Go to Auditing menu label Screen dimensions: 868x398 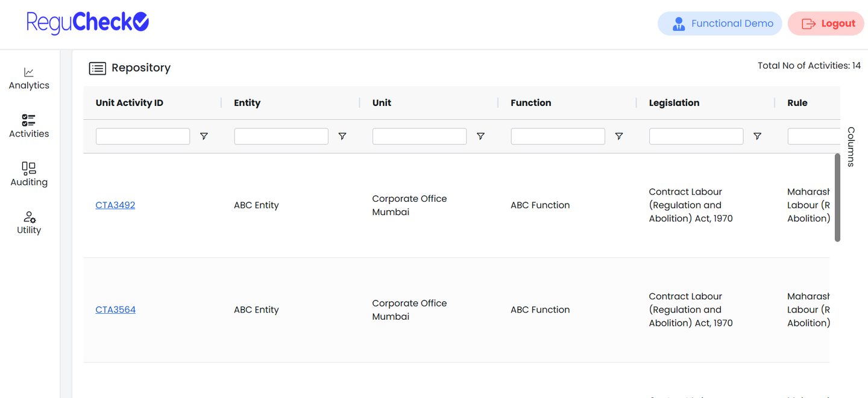click(x=29, y=182)
